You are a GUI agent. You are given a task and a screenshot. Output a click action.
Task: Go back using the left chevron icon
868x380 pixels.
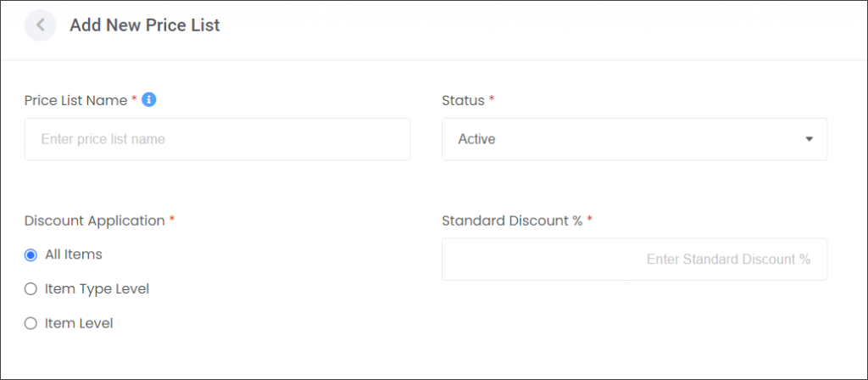coord(41,25)
